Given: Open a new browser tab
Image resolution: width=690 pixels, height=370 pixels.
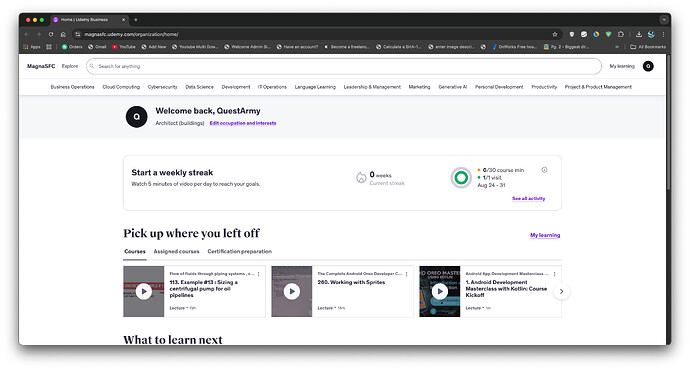Looking at the screenshot, I should 136,20.
